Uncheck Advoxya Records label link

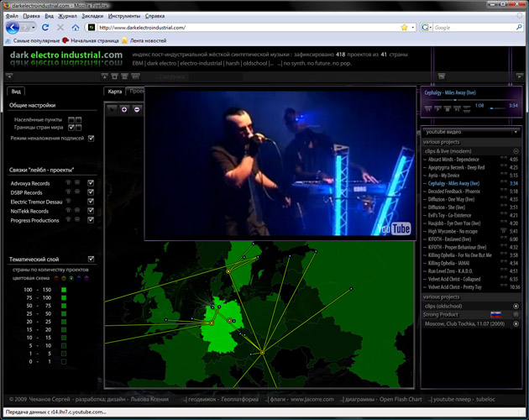point(91,182)
